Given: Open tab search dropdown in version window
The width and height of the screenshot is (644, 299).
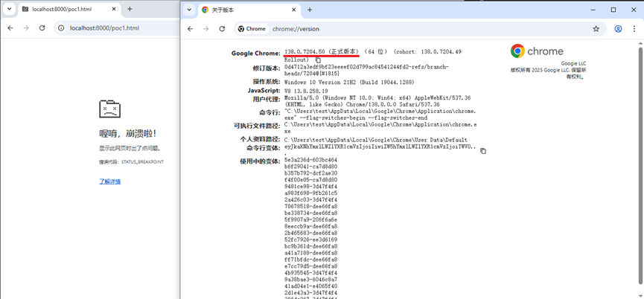Looking at the screenshot, I should point(189,10).
